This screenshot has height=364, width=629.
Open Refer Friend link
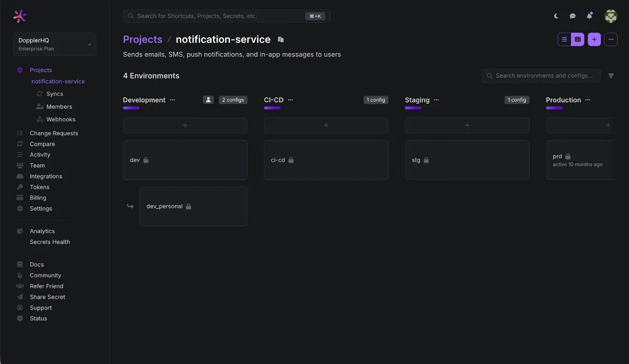point(46,286)
